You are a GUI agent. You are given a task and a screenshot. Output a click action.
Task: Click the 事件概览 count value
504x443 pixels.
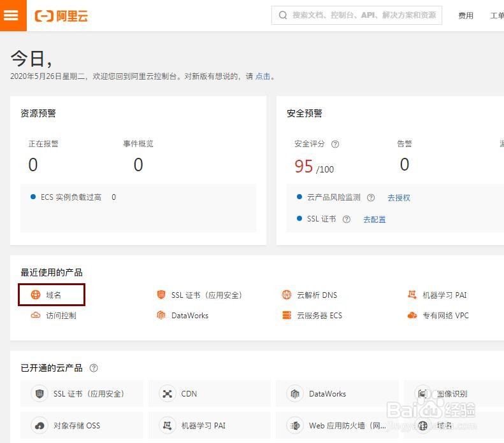point(138,165)
